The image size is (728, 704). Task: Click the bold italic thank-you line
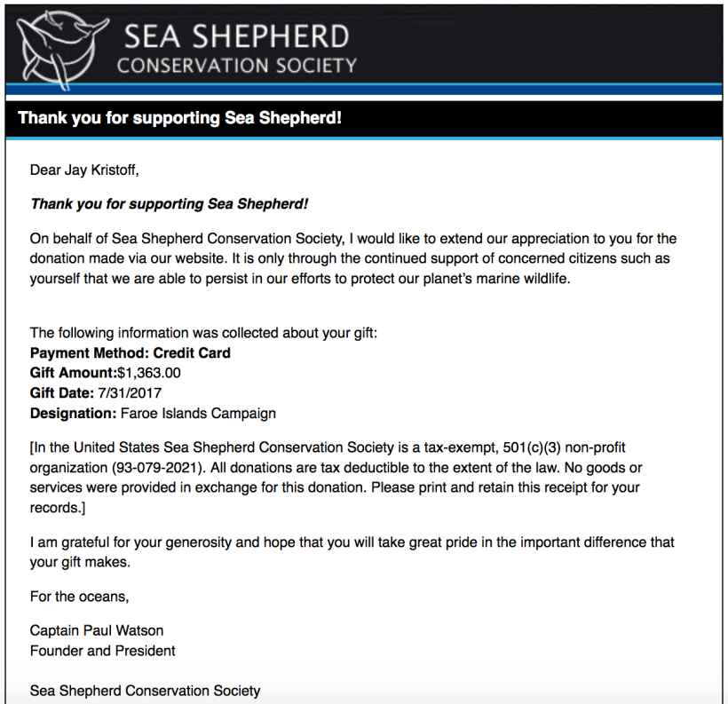point(170,203)
